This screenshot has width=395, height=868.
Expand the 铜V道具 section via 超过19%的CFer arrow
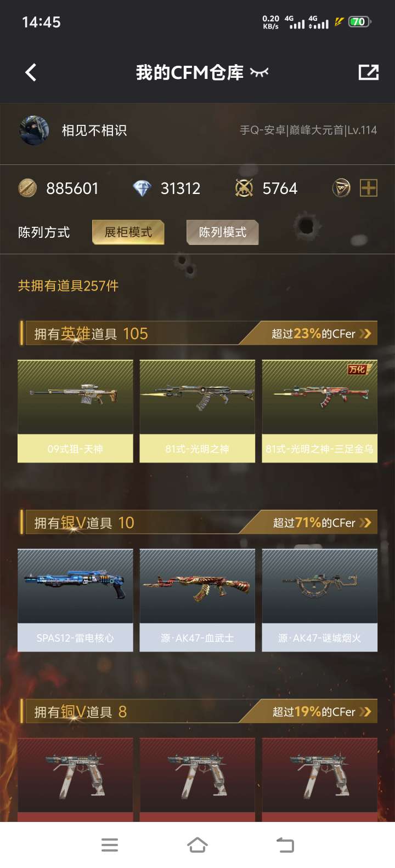322,712
